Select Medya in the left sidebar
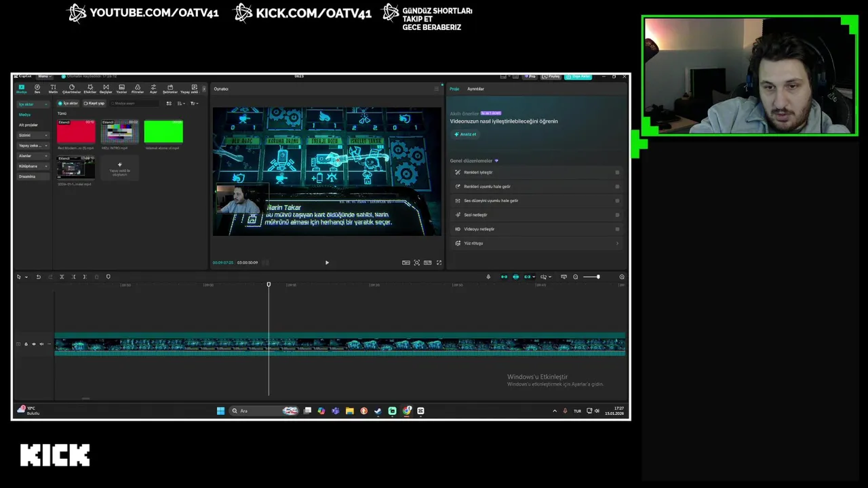Viewport: 868px width, 488px height. coord(25,115)
